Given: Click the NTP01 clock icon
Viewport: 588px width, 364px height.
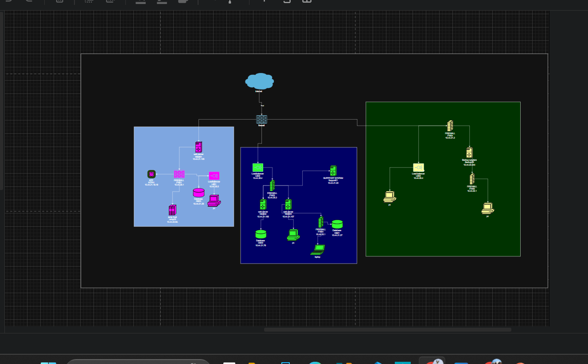Looking at the screenshot, I should pos(151,174).
